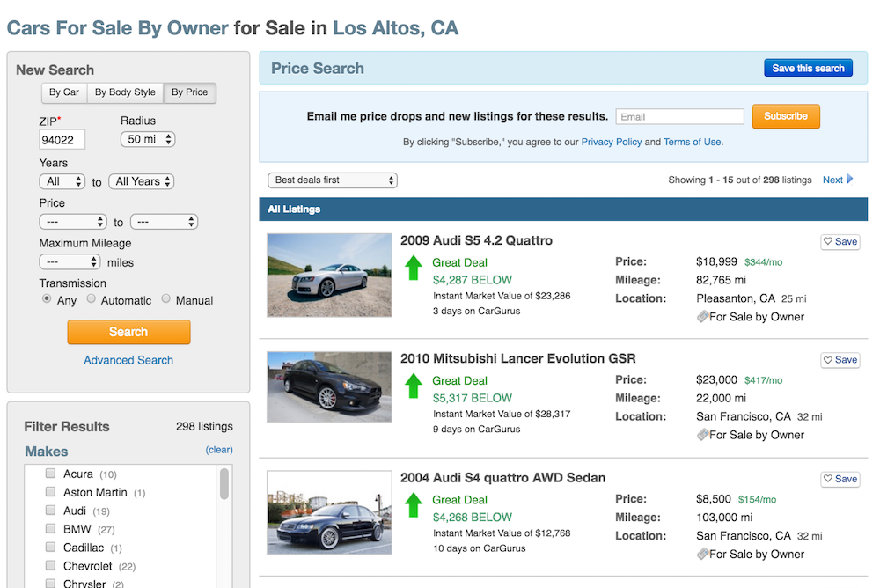
Task: Open 2010 Mitsubishi Lancer Evolution GSR title
Action: (x=518, y=358)
